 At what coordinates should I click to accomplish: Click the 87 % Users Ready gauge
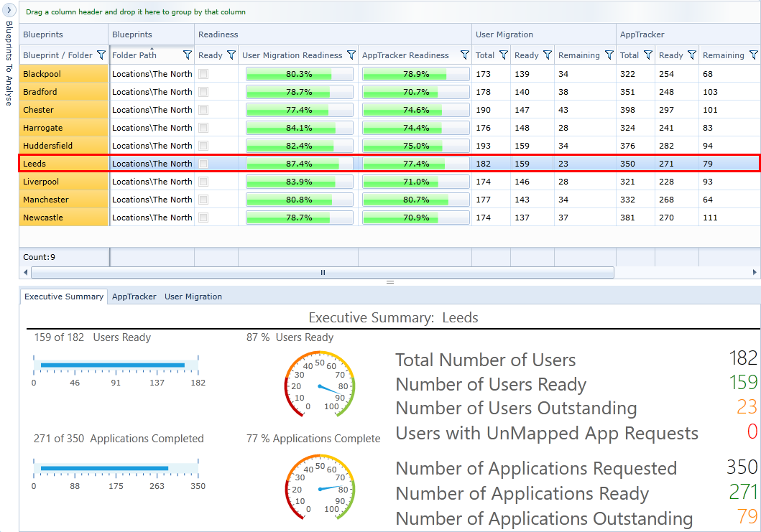point(320,385)
